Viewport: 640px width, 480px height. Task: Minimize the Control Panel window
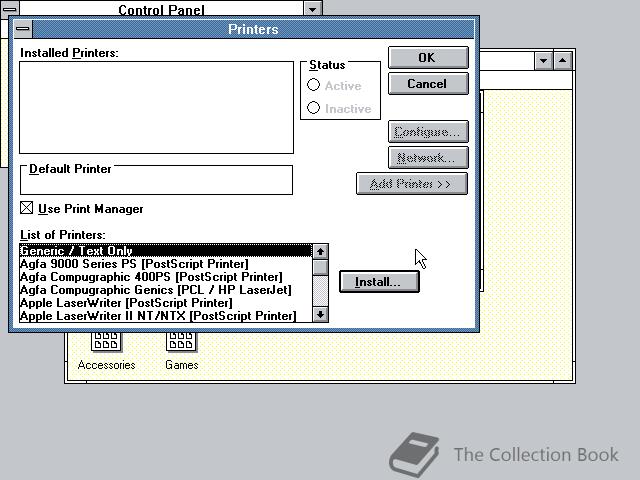(x=312, y=9)
